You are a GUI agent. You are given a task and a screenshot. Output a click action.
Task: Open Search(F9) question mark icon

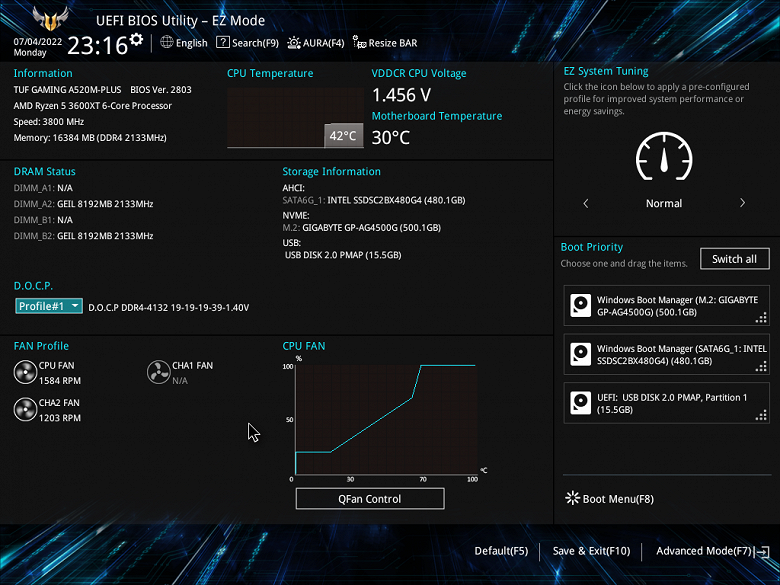point(222,42)
